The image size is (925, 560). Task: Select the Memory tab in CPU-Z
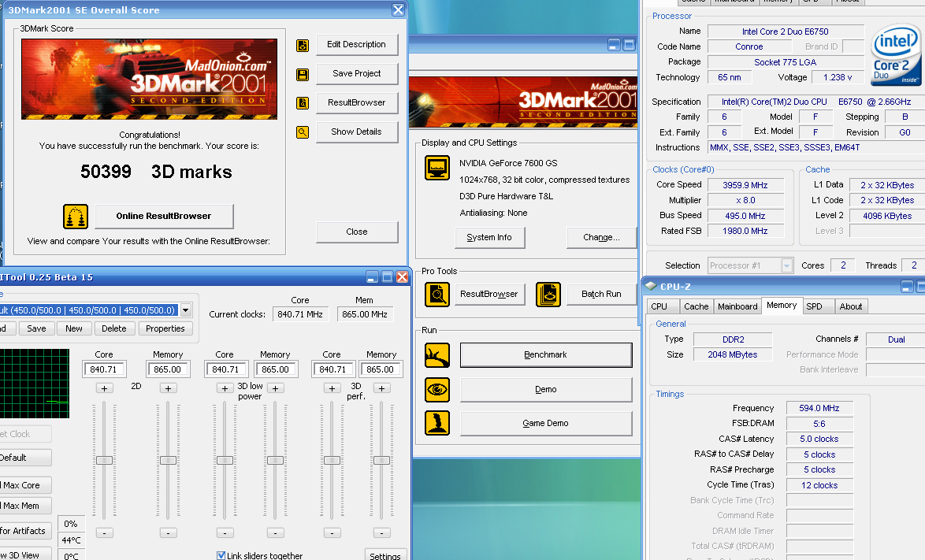(782, 306)
